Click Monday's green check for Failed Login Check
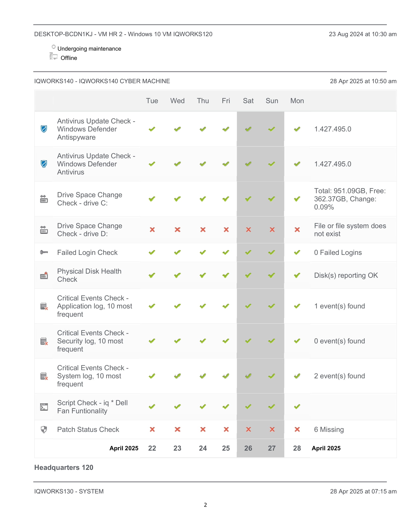This screenshot has width=411, height=532. (x=297, y=252)
